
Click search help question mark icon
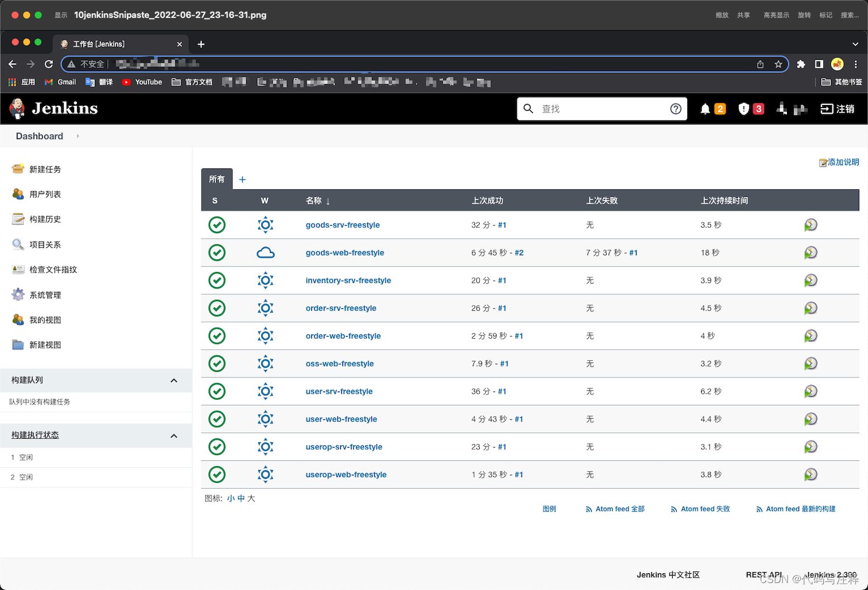[676, 109]
